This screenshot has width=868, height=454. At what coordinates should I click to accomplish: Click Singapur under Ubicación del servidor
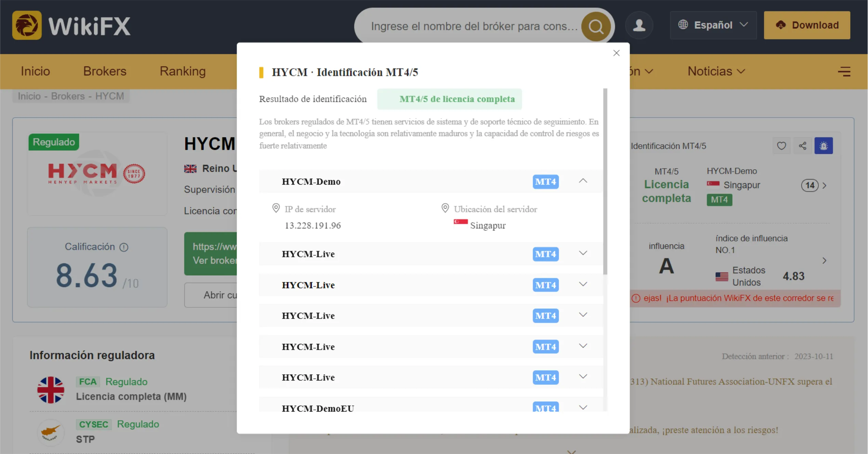(x=488, y=226)
